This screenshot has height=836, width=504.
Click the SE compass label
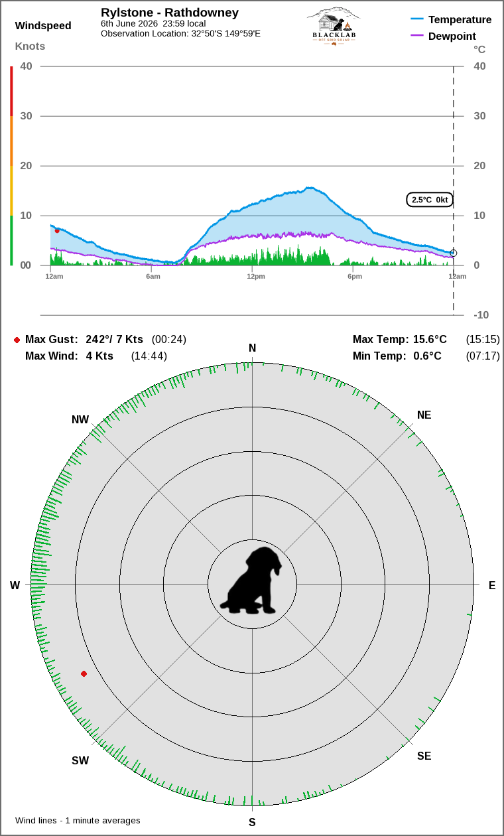point(424,756)
